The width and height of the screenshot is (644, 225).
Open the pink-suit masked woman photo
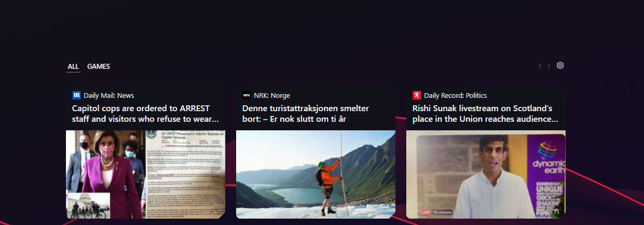tap(146, 174)
